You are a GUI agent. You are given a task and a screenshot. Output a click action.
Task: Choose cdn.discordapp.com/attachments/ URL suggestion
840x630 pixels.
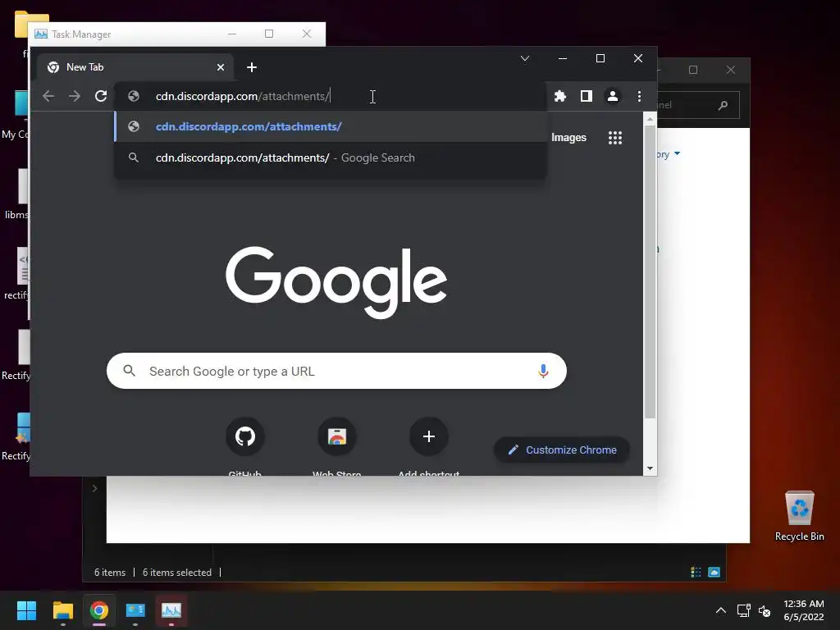pyautogui.click(x=331, y=127)
